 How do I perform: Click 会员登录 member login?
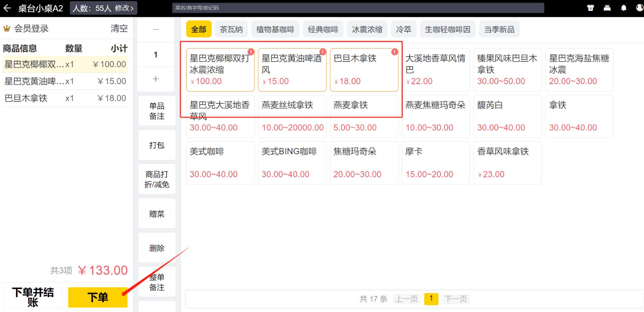pos(31,28)
